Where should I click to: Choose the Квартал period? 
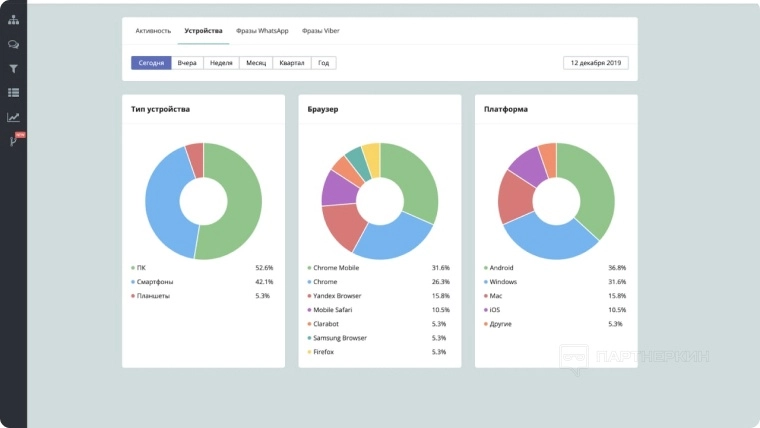pos(293,63)
